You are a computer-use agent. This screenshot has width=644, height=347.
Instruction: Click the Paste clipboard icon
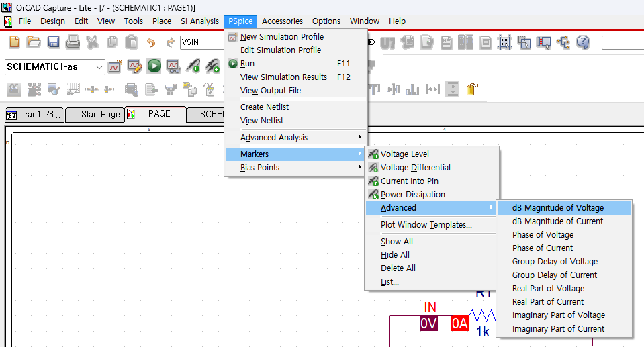pyautogui.click(x=131, y=42)
